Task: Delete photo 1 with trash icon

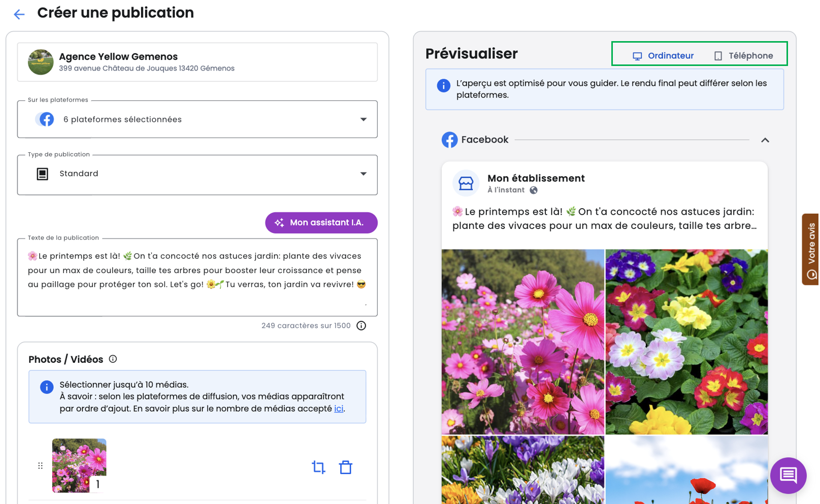Action: point(345,467)
